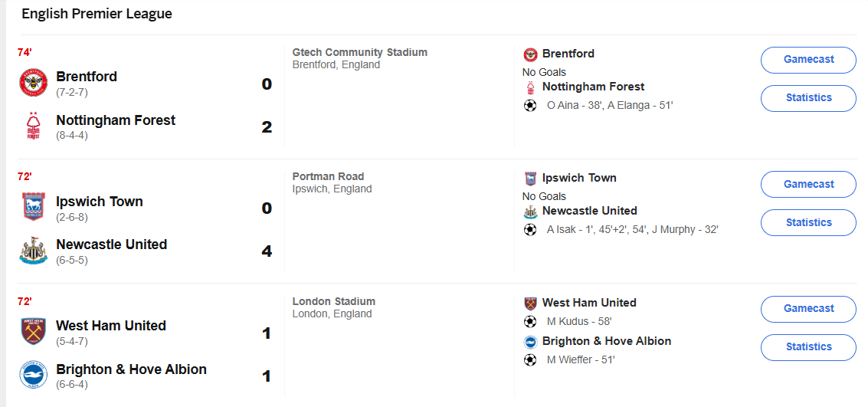Click soccer ball icon beside M Kudus goal
Image resolution: width=868 pixels, height=407 pixels.
point(530,322)
